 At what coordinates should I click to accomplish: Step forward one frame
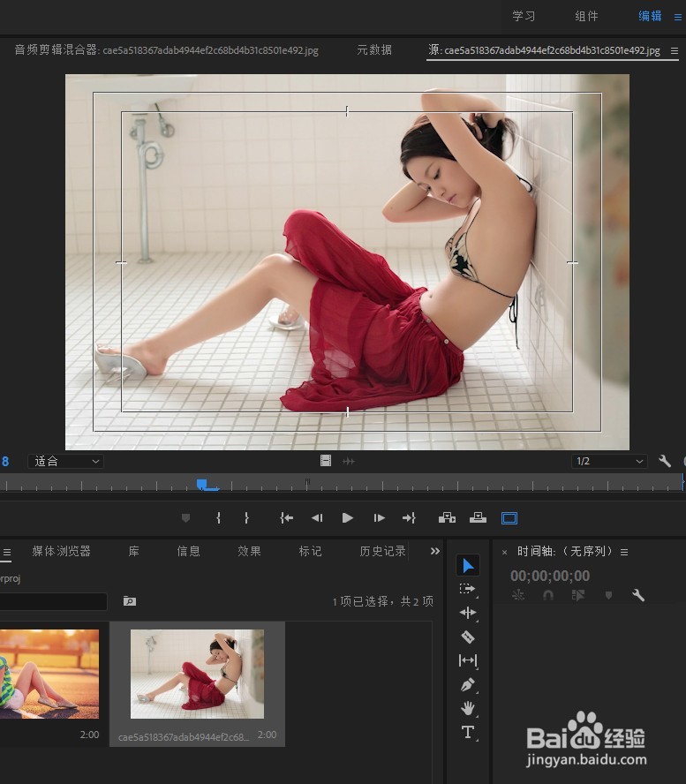point(379,518)
